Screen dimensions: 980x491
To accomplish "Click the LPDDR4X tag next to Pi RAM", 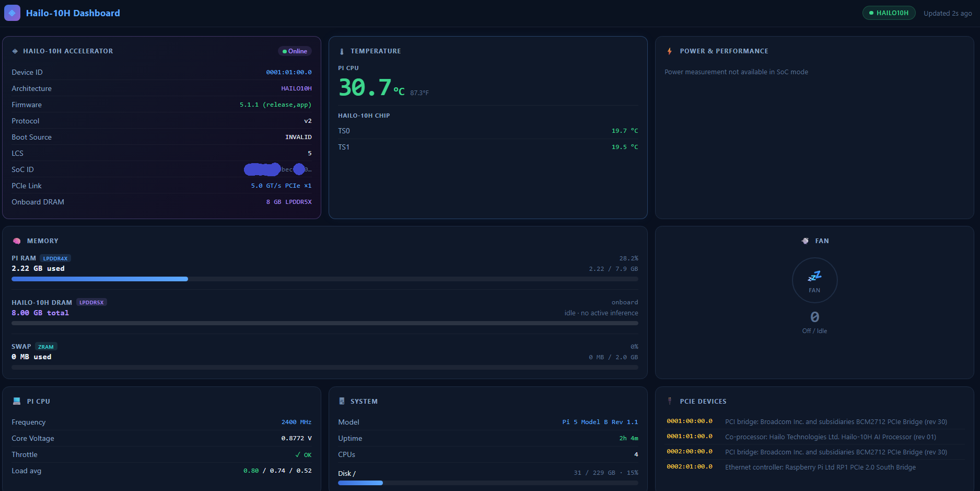I will (55, 258).
